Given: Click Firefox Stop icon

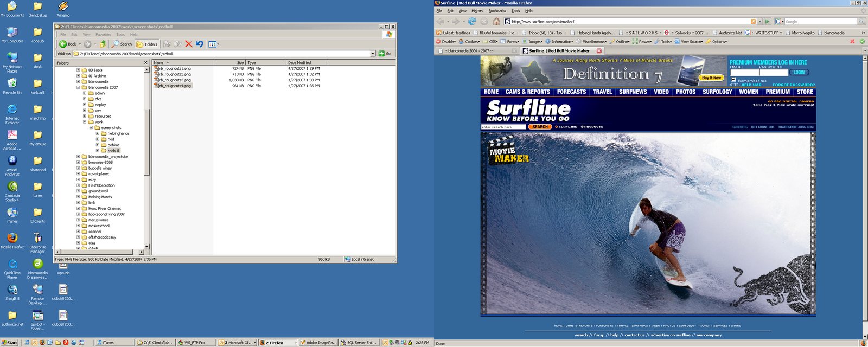Looking at the screenshot, I should (484, 22).
